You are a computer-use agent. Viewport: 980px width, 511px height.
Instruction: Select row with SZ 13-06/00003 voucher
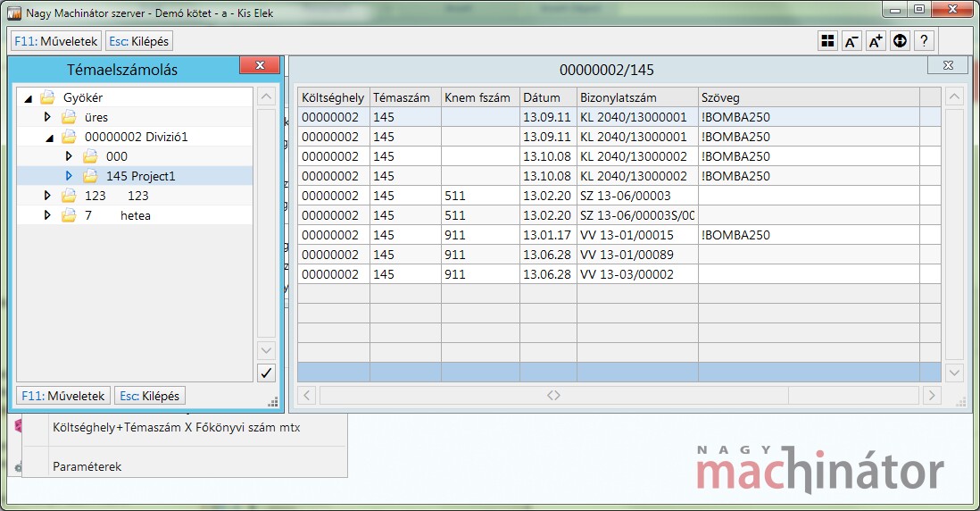tap(619, 196)
